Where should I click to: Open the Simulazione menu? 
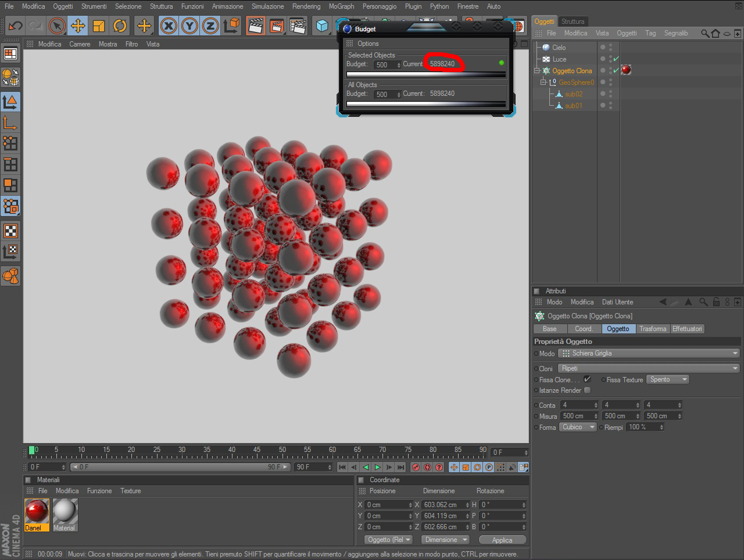(268, 6)
